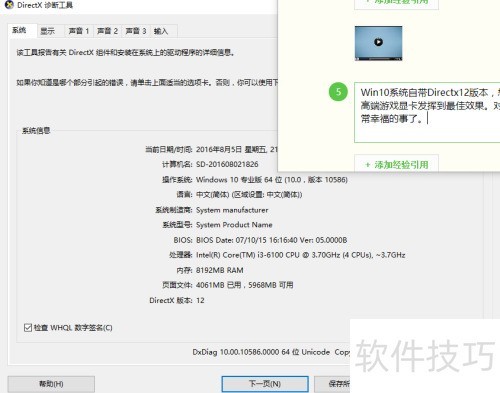The image size is (500, 393).
Task: Click the DirectX diagnostic tool title icon
Action: pos(8,5)
